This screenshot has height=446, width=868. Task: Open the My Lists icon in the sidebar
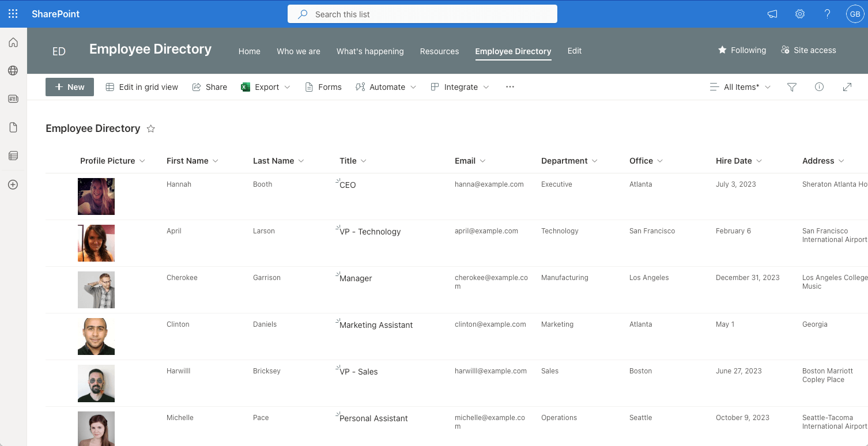[x=13, y=155]
